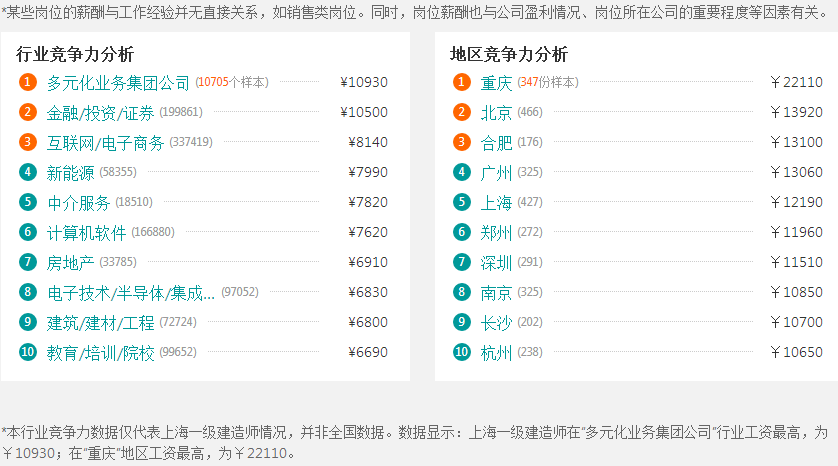Click the orange rank 1 badge beside 多元化业务集团公司
This screenshot has height=466, width=838.
click(28, 82)
